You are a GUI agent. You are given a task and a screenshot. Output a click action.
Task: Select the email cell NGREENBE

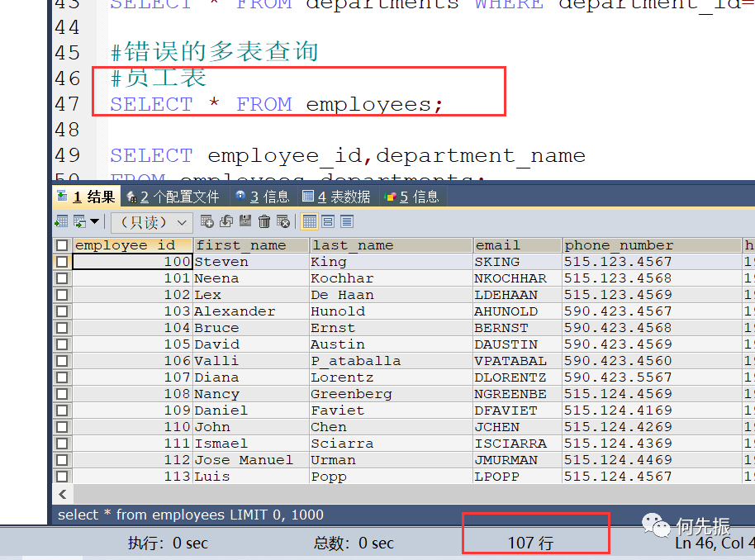click(x=517, y=393)
